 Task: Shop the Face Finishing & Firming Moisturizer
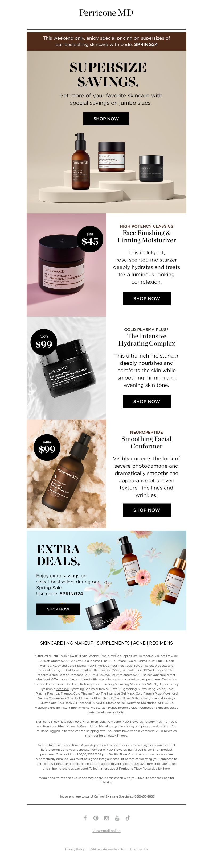click(x=147, y=298)
